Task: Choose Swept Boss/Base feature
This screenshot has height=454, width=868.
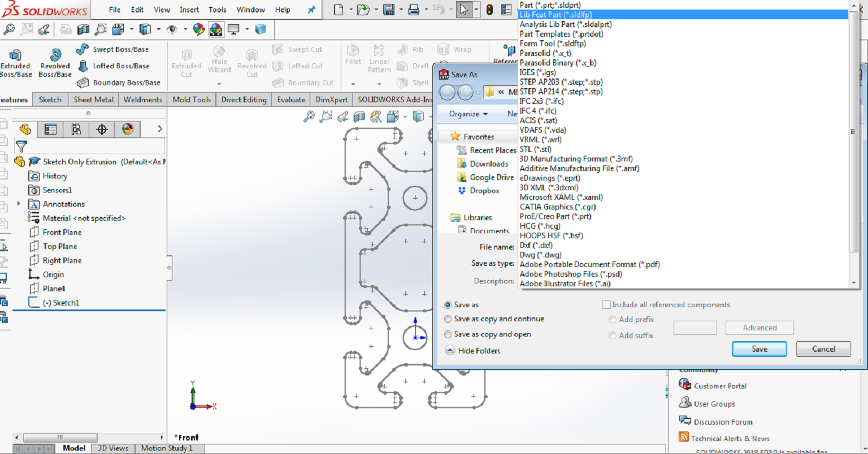Action: 112,49
